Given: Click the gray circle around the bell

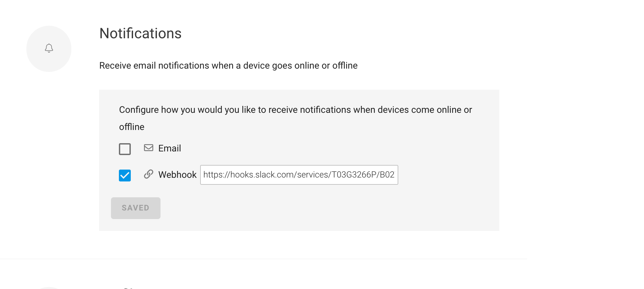Looking at the screenshot, I should (49, 49).
